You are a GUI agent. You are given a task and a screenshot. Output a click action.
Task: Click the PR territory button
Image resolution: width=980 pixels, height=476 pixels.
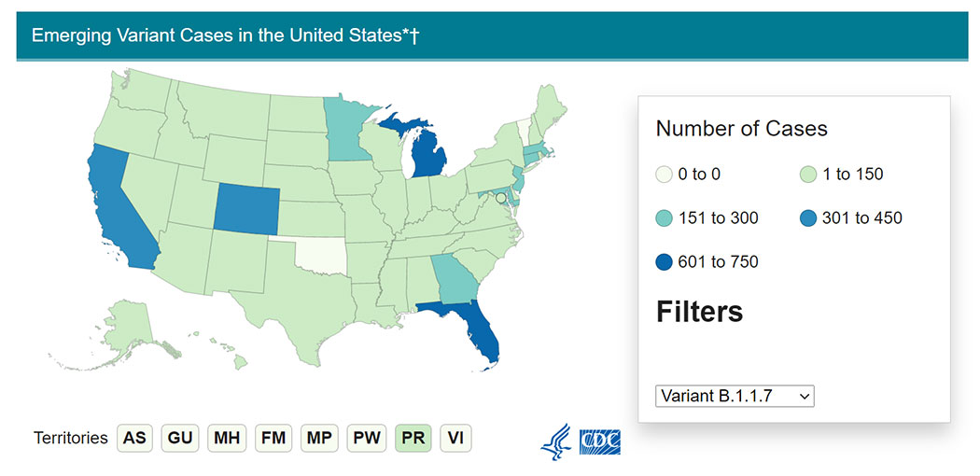click(413, 438)
